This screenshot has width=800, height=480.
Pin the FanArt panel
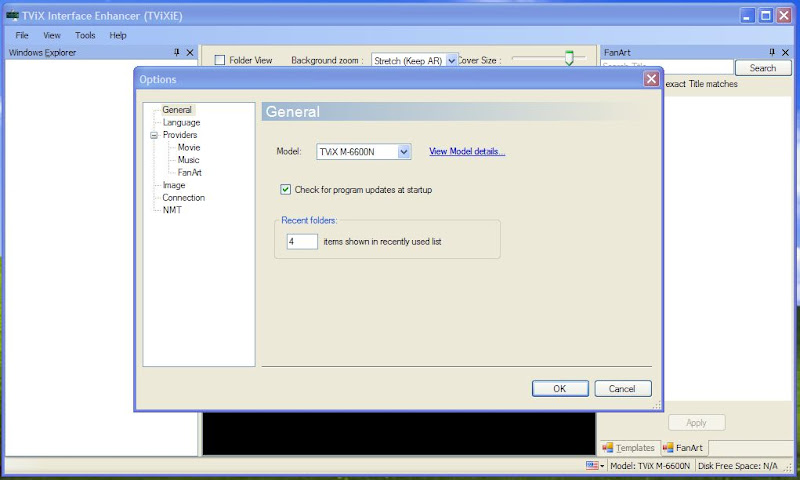[772, 52]
